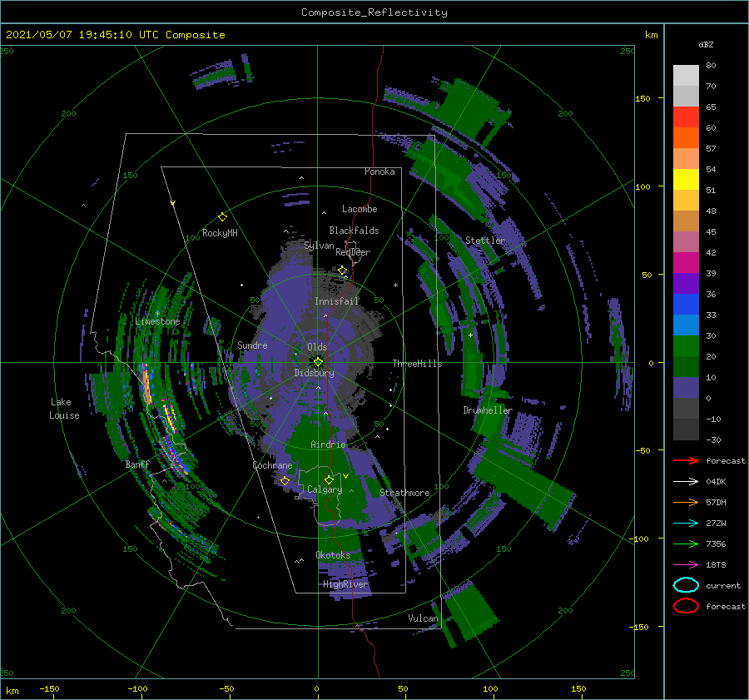
Task: Click the Didsbury city label
Action: click(314, 373)
